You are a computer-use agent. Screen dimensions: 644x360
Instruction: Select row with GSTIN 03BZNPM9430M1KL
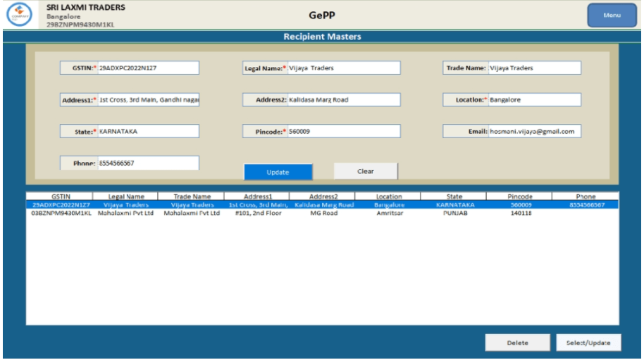pos(323,213)
